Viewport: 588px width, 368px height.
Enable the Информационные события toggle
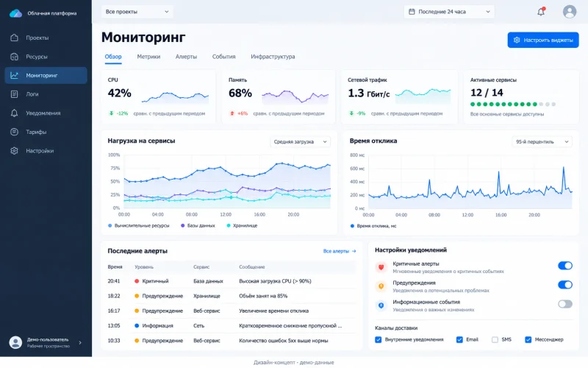click(x=565, y=304)
